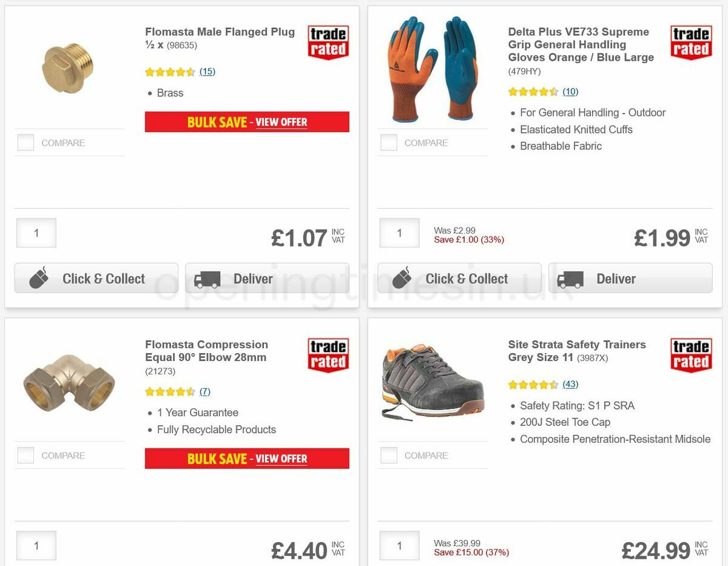Click VIEW OFFER on the plug's bulk save banner

(x=281, y=121)
